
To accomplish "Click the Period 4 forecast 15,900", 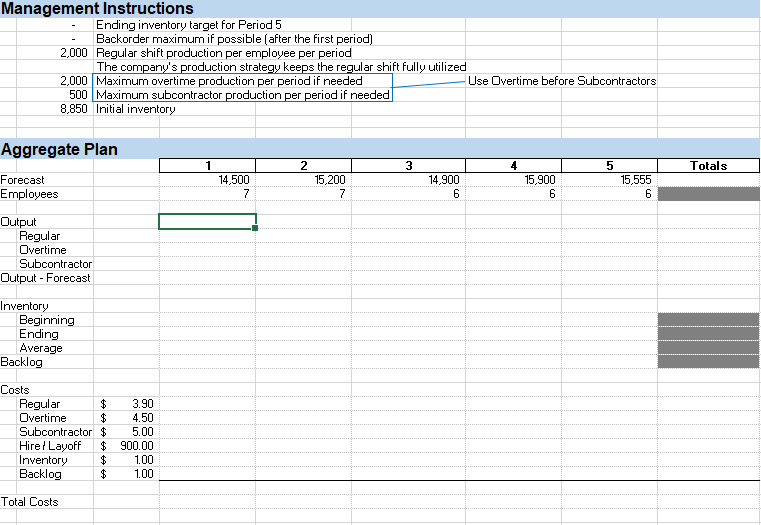I will point(540,180).
